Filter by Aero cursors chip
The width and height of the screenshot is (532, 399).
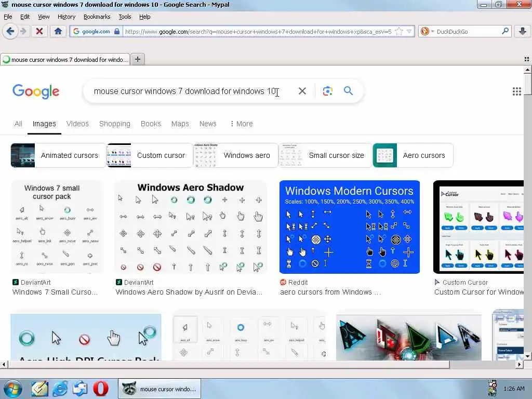coord(413,155)
